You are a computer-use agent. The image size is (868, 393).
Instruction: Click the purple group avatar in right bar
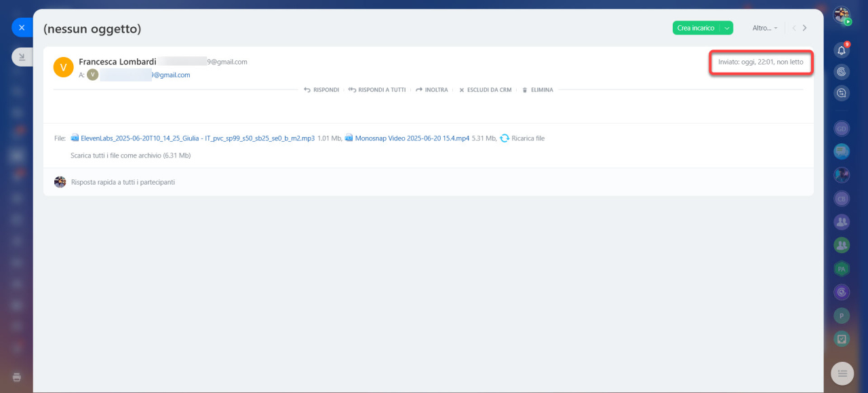coord(842,221)
